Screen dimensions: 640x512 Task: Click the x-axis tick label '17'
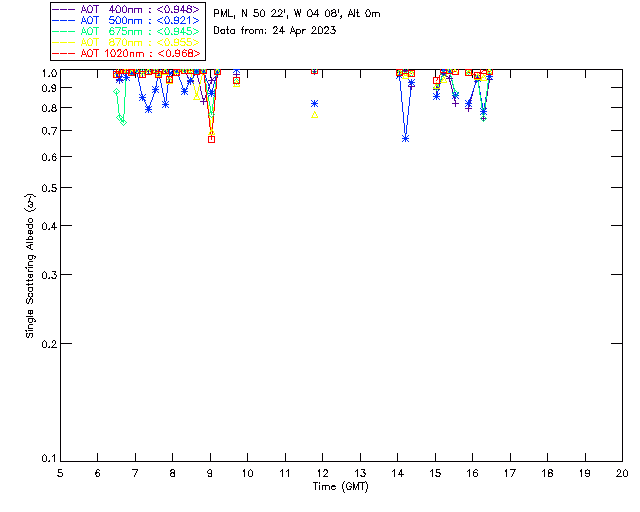[x=510, y=473]
